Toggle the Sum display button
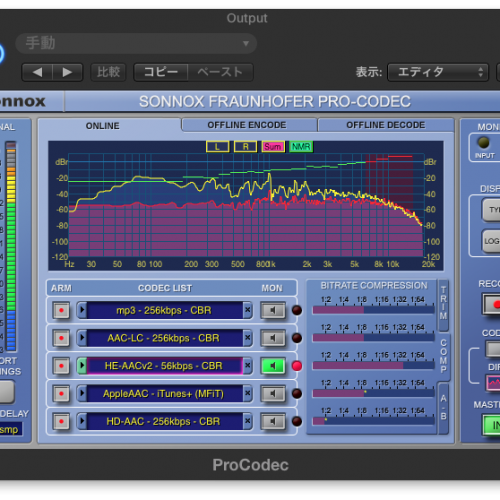The height and width of the screenshot is (500, 500). 273,147
